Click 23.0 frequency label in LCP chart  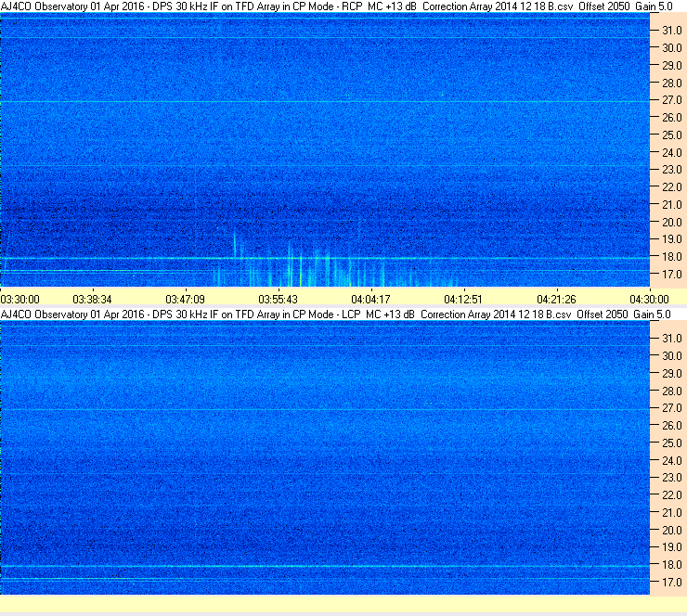(672, 478)
